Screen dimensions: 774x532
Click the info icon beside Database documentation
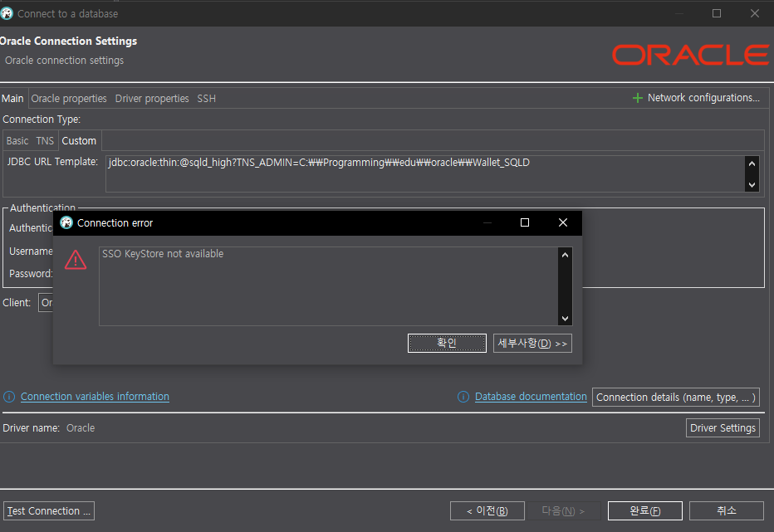point(463,397)
